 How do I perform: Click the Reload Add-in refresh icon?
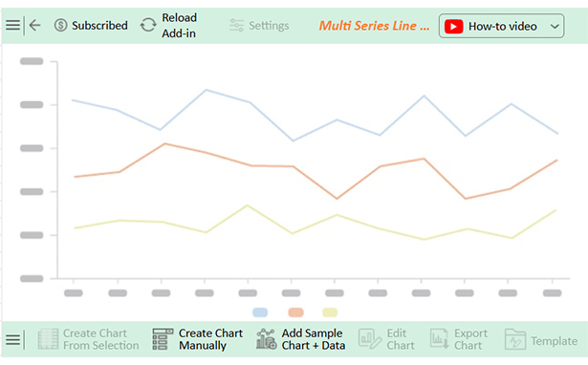[x=148, y=26]
